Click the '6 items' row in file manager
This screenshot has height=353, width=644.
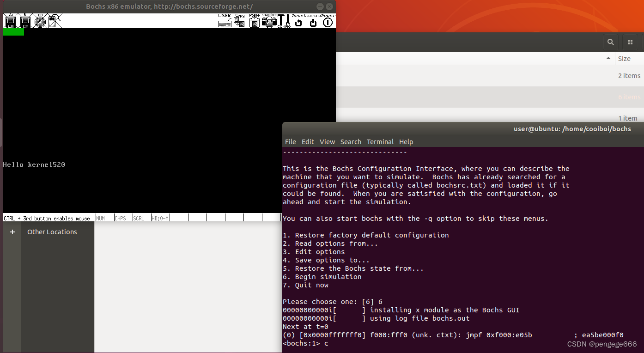pyautogui.click(x=490, y=97)
